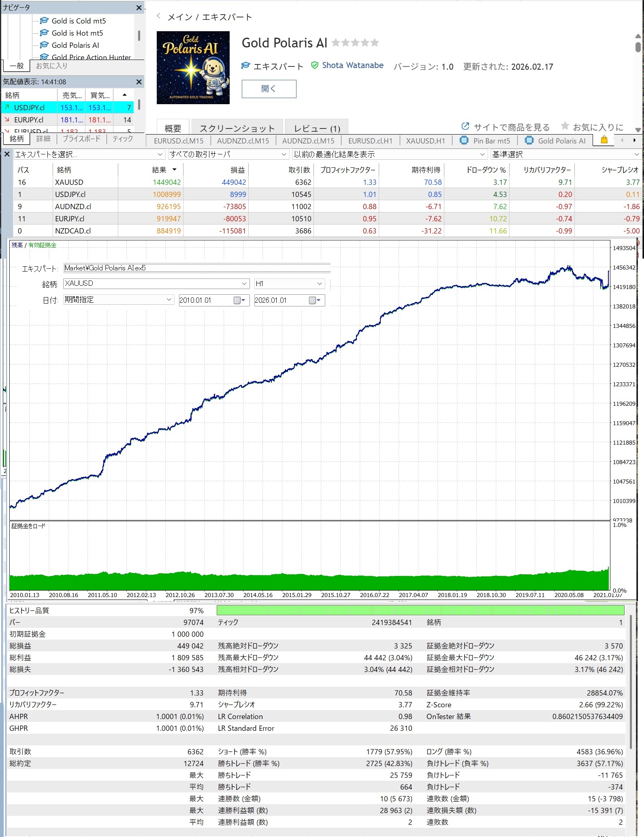This screenshot has width=644, height=837.
Task: Click the 結果 column sort indicator arrow
Action: pyautogui.click(x=175, y=169)
